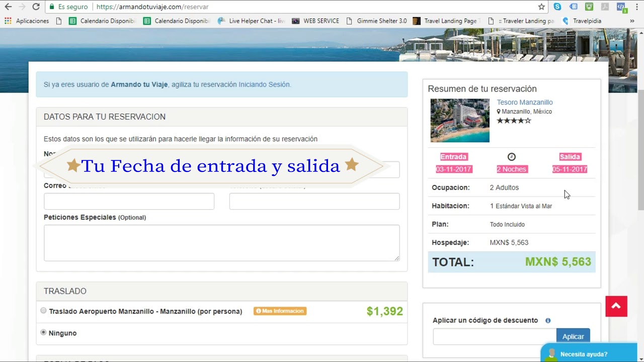644x362 pixels.
Task: Click the discount code info icon
Action: 548,321
